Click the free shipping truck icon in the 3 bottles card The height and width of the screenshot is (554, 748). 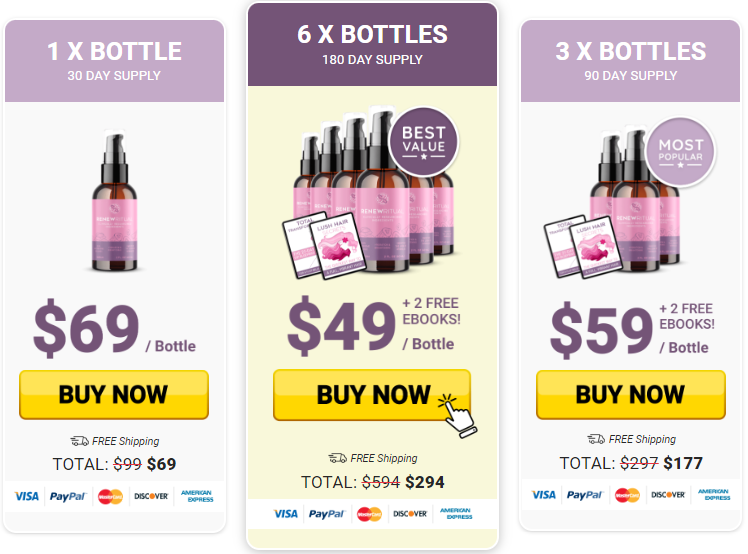click(596, 439)
